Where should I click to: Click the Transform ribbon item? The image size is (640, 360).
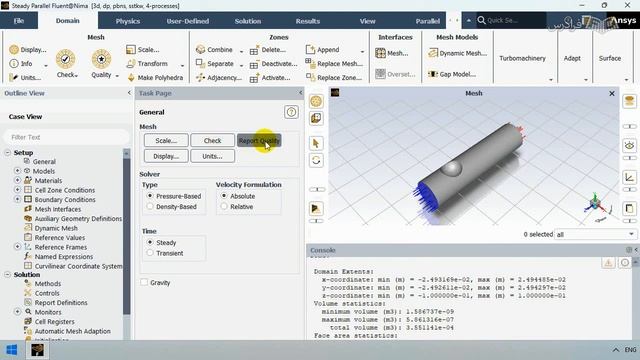point(147,64)
